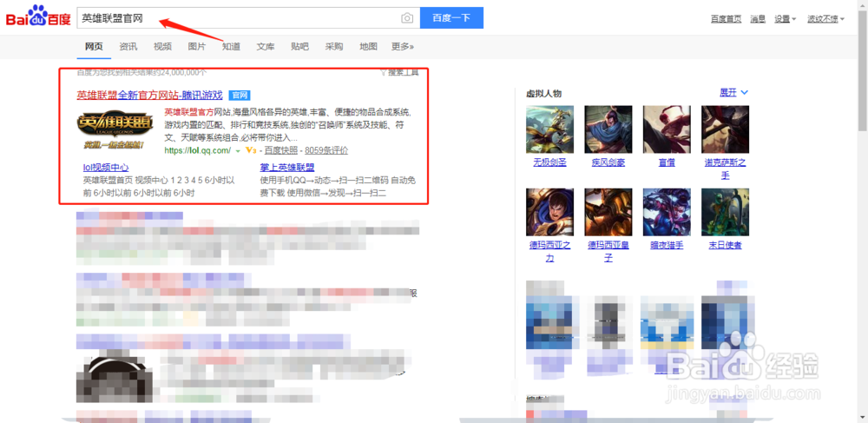This screenshot has height=423, width=868.
Task: Click 诺克萨斯之手 character image
Action: (x=725, y=129)
